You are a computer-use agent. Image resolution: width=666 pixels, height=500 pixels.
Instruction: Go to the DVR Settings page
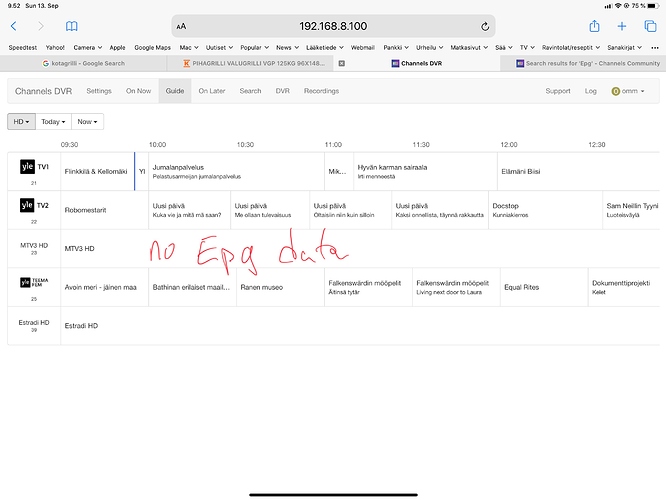click(99, 91)
